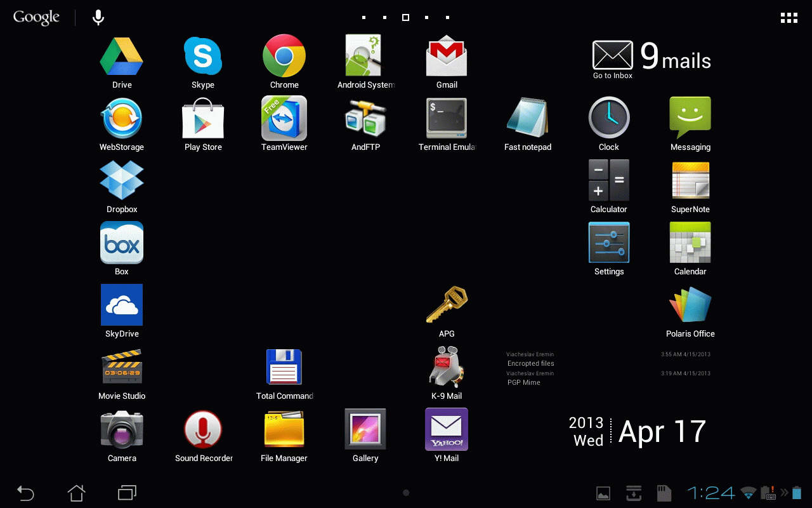Open the all apps grid

click(x=789, y=18)
